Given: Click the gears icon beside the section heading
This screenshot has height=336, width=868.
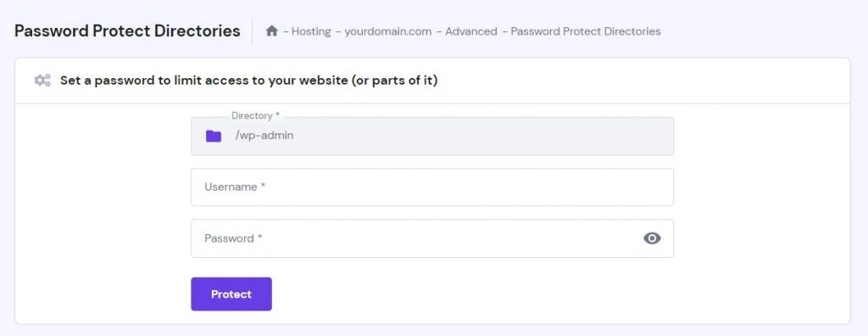Looking at the screenshot, I should 42,81.
